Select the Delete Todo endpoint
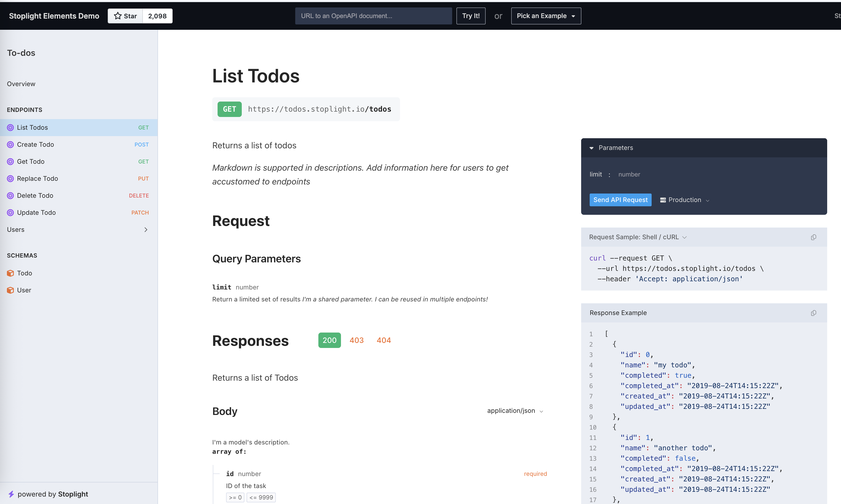Viewport: 841px width, 504px height. tap(79, 196)
